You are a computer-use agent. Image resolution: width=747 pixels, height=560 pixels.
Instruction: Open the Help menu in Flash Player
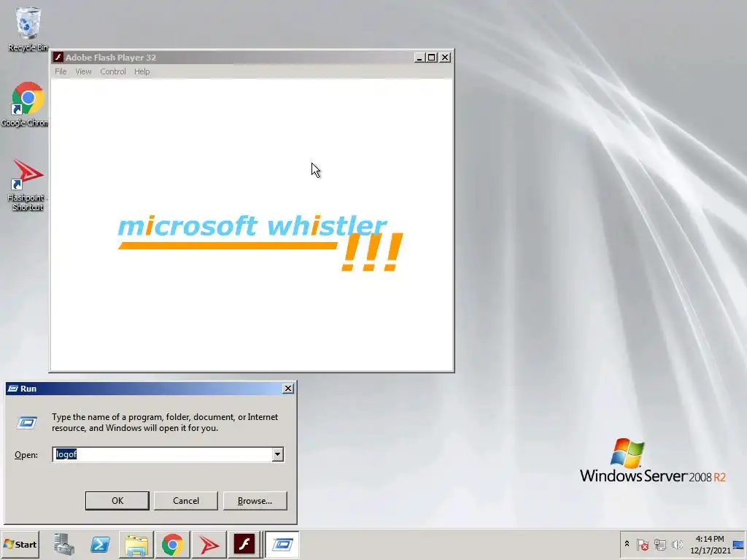[x=142, y=71]
